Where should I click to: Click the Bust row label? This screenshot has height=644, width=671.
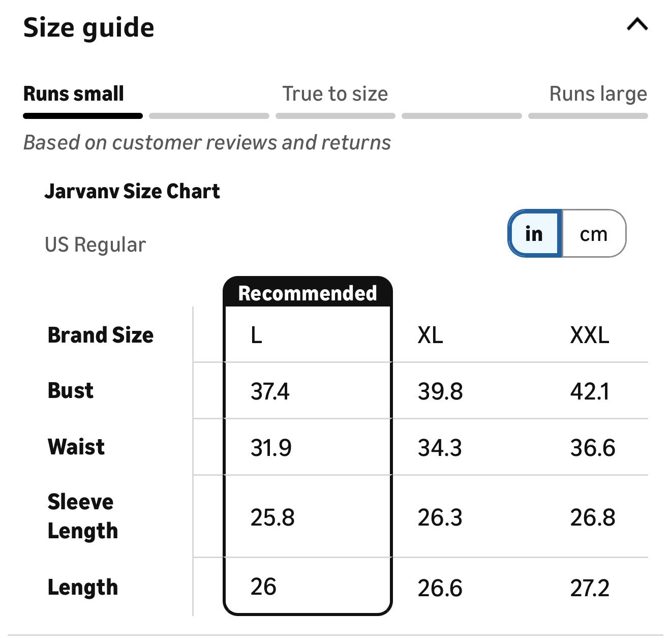click(71, 391)
